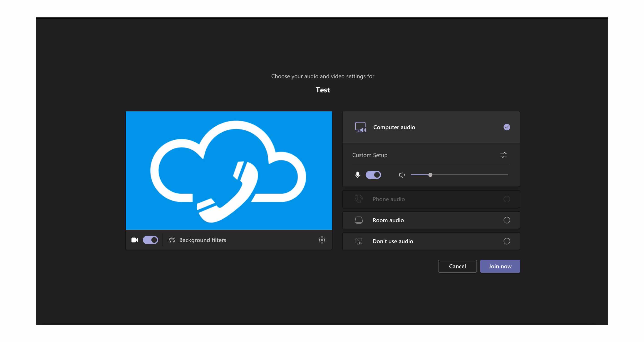644x342 pixels.
Task: Click the camera preview thumbnail
Action: click(229, 171)
